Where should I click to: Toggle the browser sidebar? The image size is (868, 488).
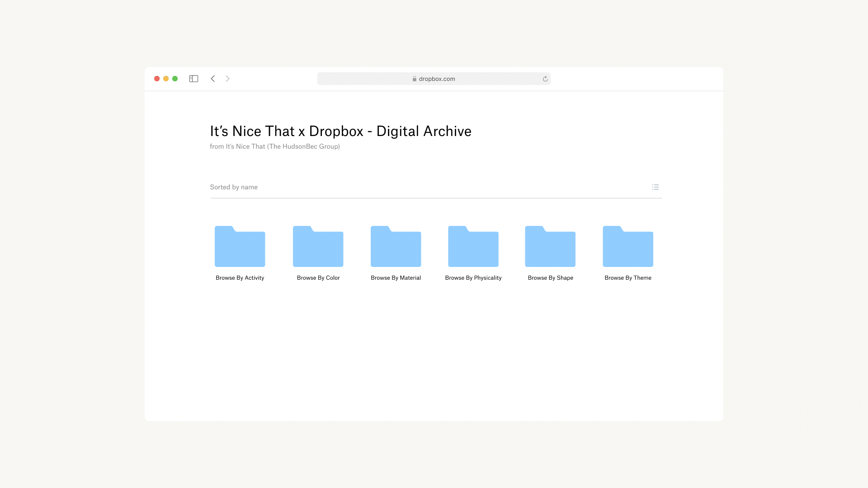[x=193, y=79]
